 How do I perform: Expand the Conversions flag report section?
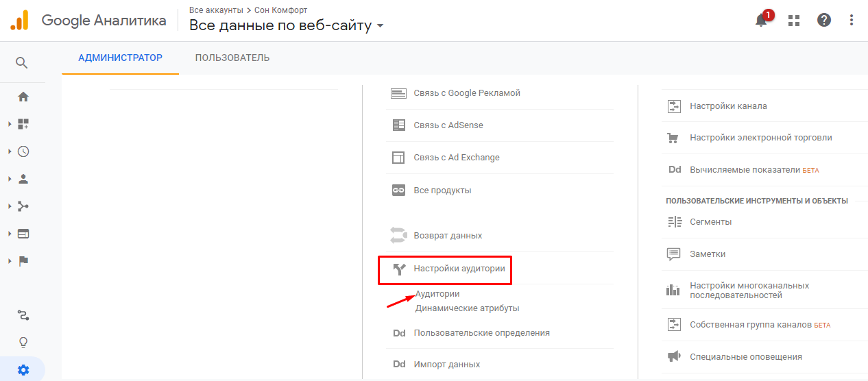coord(23,261)
